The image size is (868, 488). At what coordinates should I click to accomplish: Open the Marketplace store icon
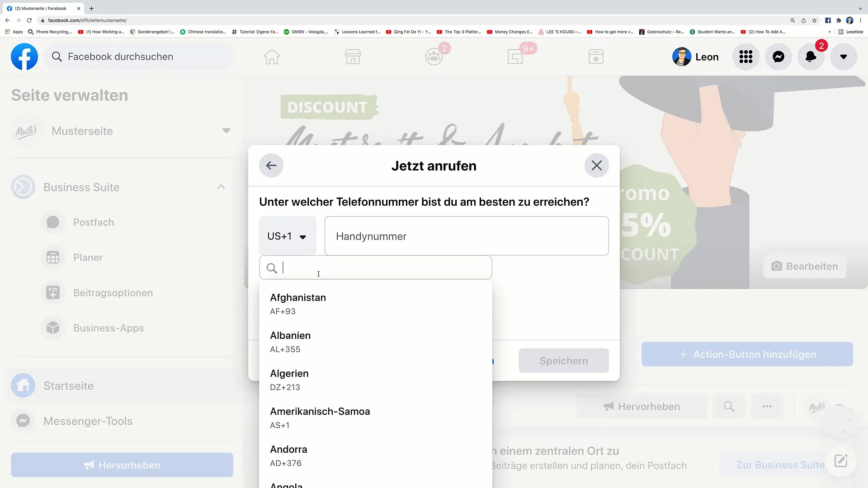(x=353, y=56)
